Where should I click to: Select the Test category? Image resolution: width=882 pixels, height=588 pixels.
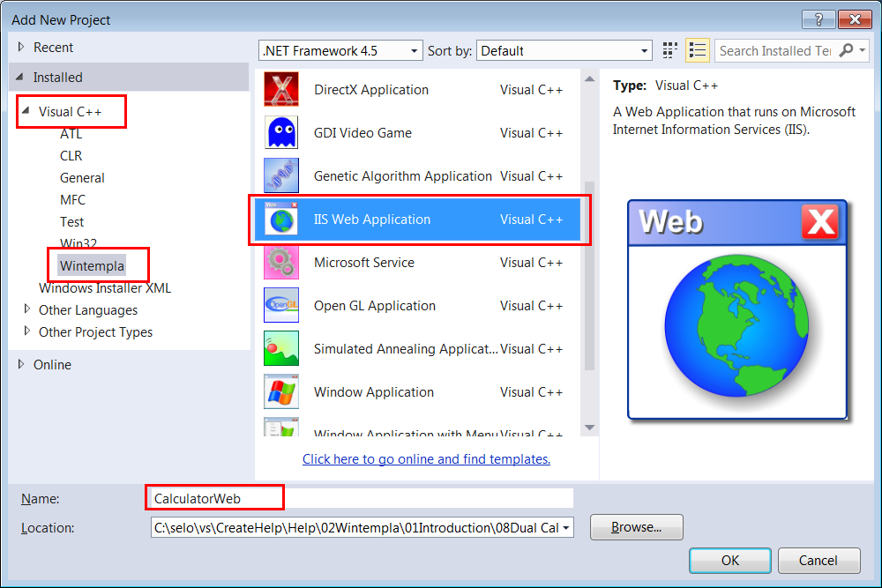pyautogui.click(x=72, y=222)
